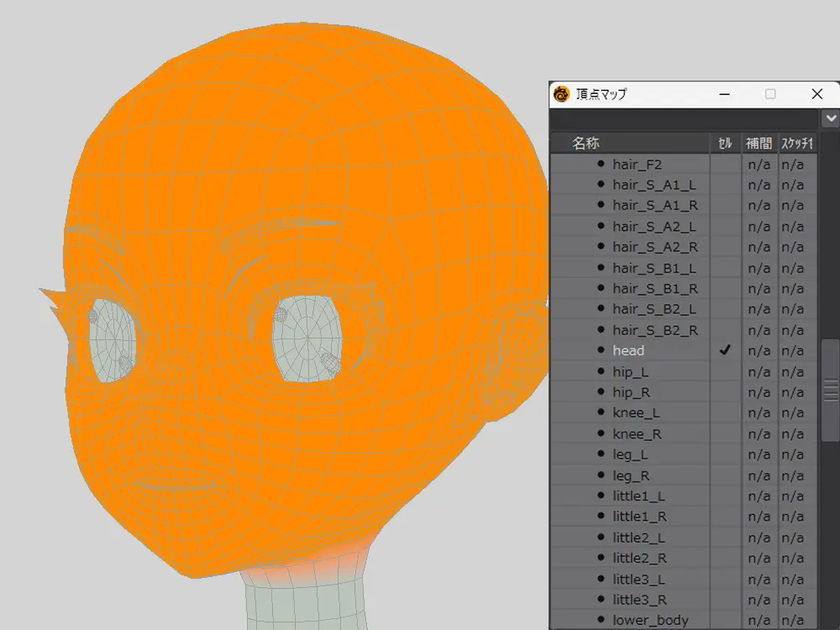Click the bullet dot beside hair_F2
Screen dimensions: 840x630
pyautogui.click(x=601, y=164)
